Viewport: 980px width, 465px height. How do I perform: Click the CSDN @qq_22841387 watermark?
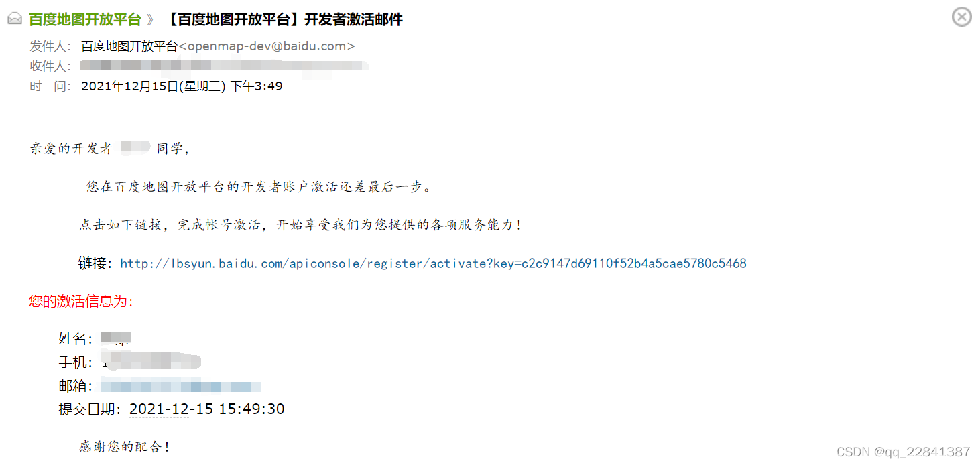pyautogui.click(x=904, y=452)
